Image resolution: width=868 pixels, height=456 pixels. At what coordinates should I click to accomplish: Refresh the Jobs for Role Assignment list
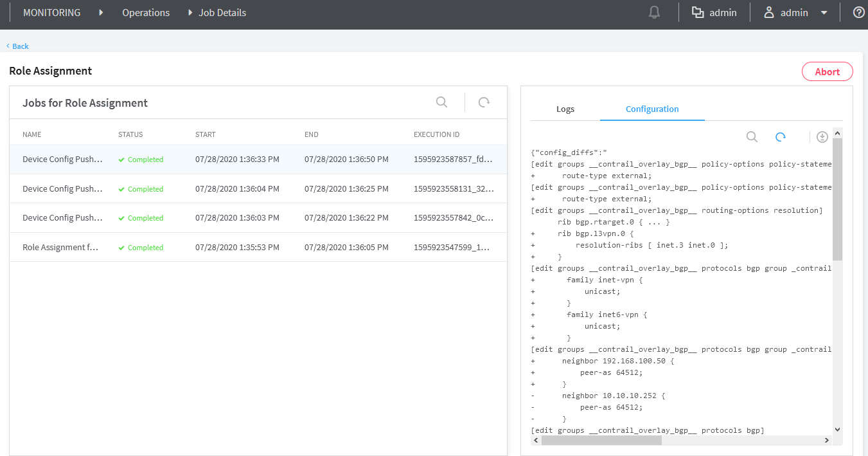point(484,102)
